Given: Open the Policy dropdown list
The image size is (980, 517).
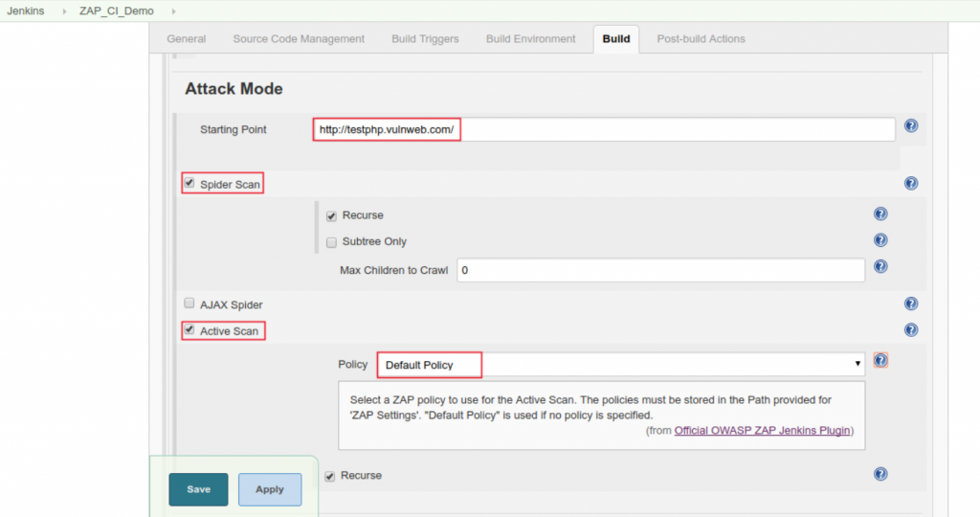Looking at the screenshot, I should coord(622,365).
